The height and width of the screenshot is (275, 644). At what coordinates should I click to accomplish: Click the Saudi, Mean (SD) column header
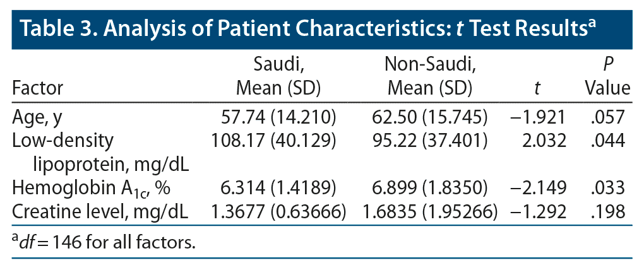[278, 76]
